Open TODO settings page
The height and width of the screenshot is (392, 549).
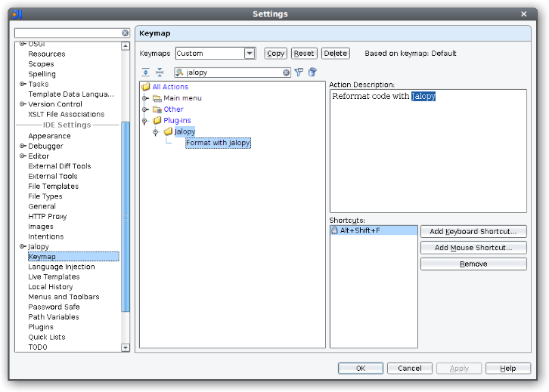[x=38, y=347]
